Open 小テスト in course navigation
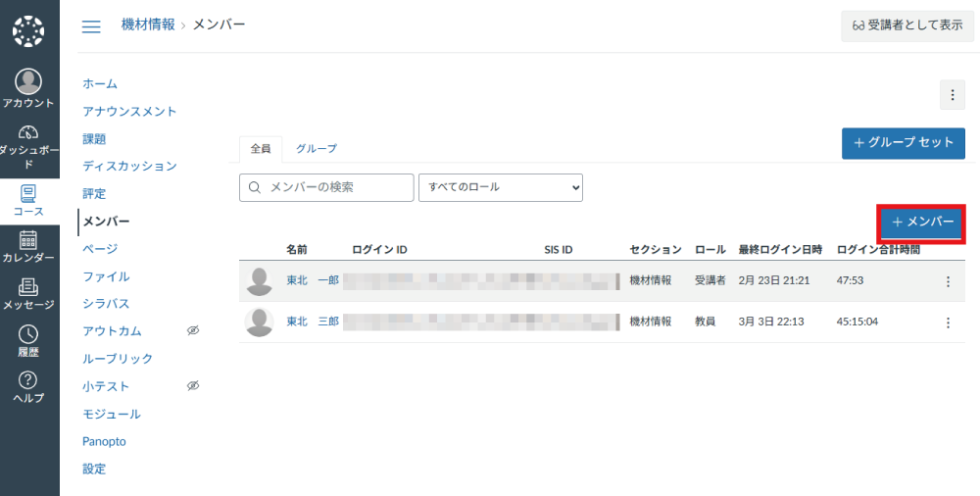 [x=106, y=386]
